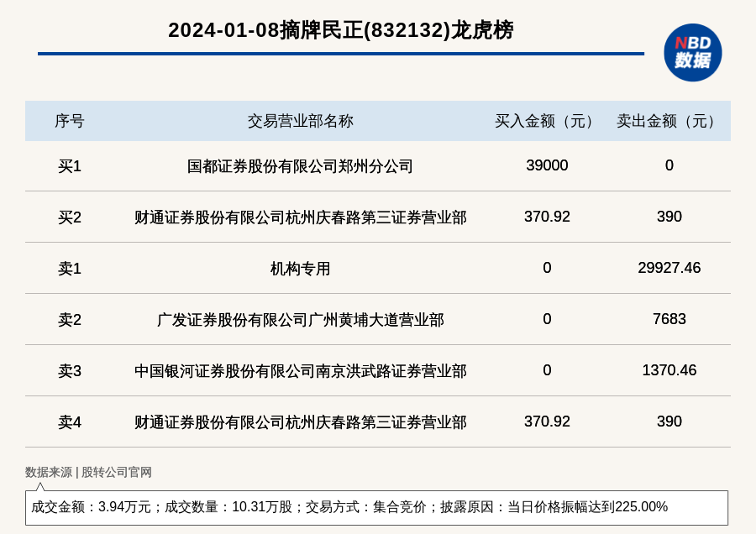Click 交易方式：集合竞价 in the footer box
The image size is (756, 534).
pos(366,506)
